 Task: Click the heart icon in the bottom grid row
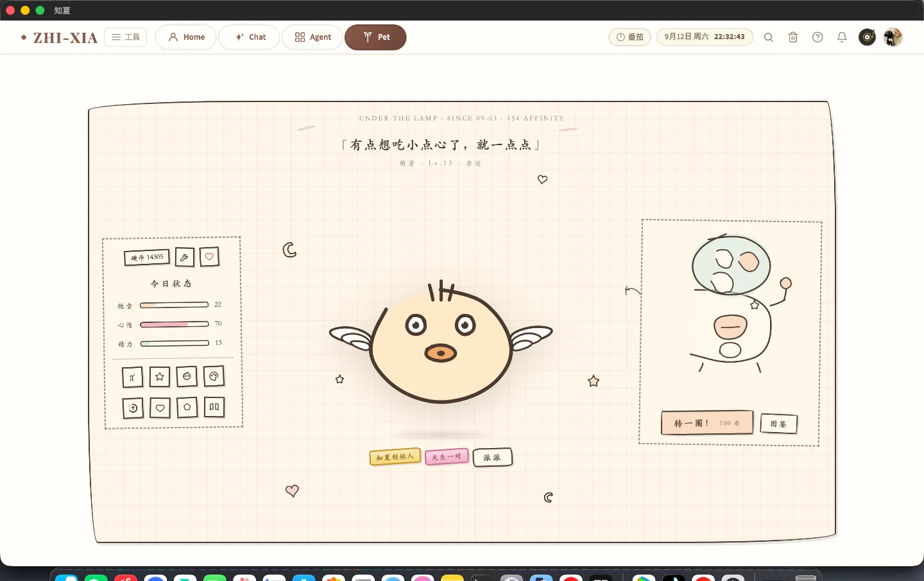click(160, 408)
